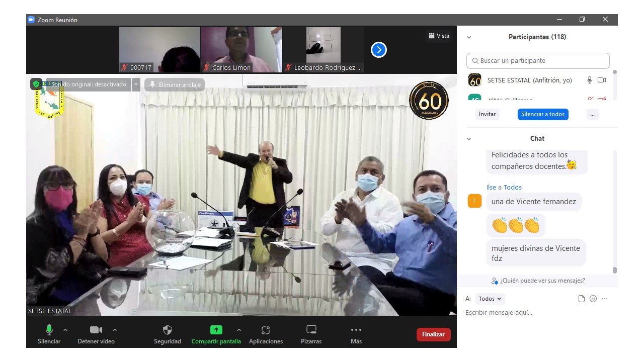Select 'mujeres divinas de Vicente fdz' message

(536, 253)
